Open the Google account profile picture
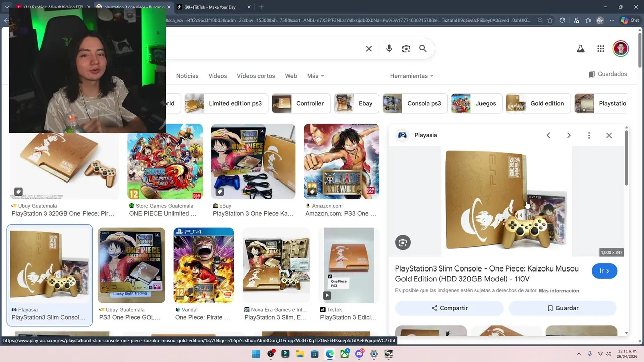 (x=621, y=49)
